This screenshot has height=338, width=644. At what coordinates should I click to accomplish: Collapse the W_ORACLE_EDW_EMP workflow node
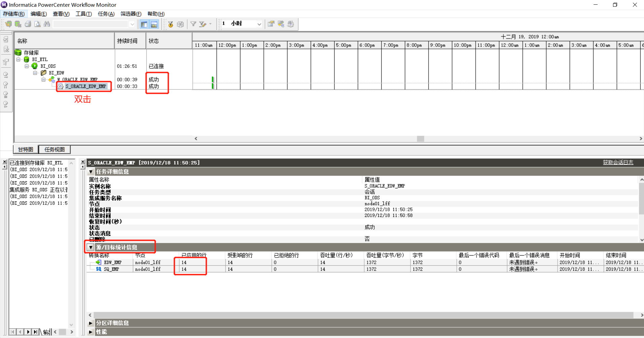click(43, 80)
